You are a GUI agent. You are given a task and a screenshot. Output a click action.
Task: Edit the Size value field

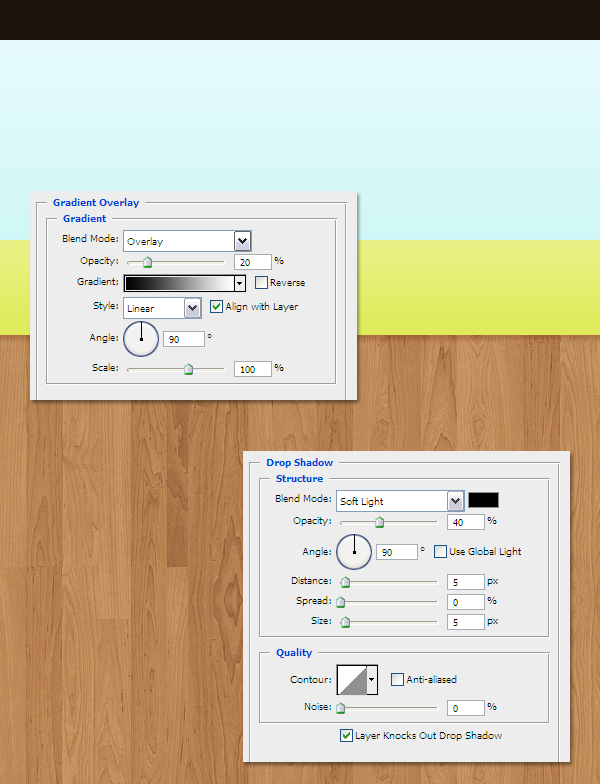pyautogui.click(x=466, y=622)
